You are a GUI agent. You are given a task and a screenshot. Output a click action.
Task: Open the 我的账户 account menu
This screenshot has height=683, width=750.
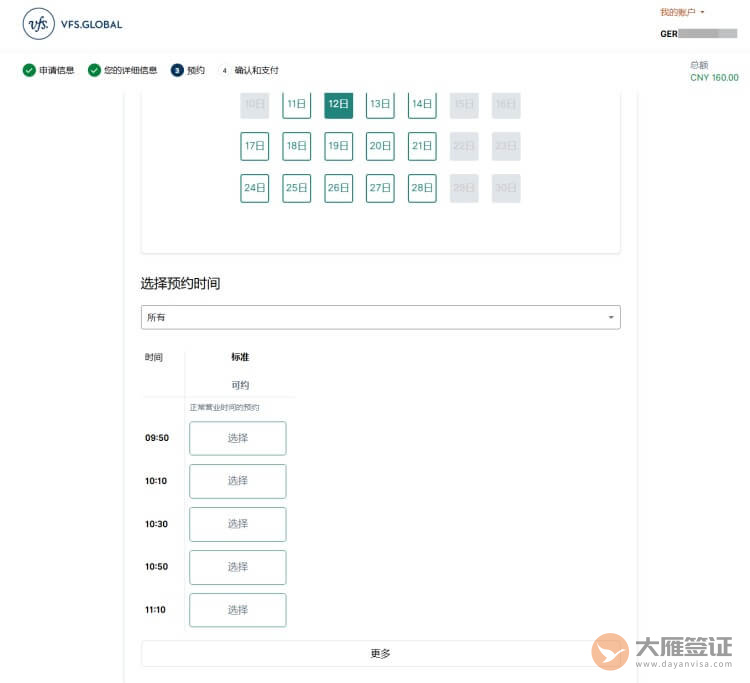(x=682, y=12)
